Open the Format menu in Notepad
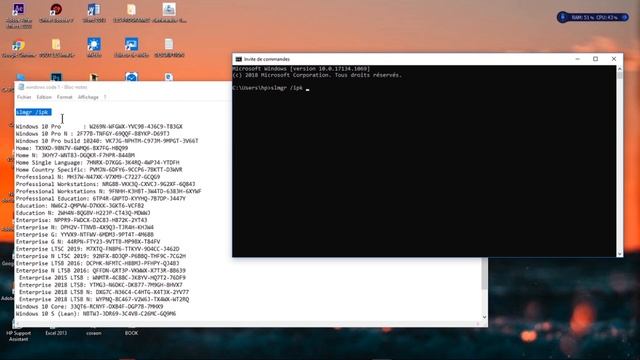The width and height of the screenshot is (640, 360). [64, 97]
